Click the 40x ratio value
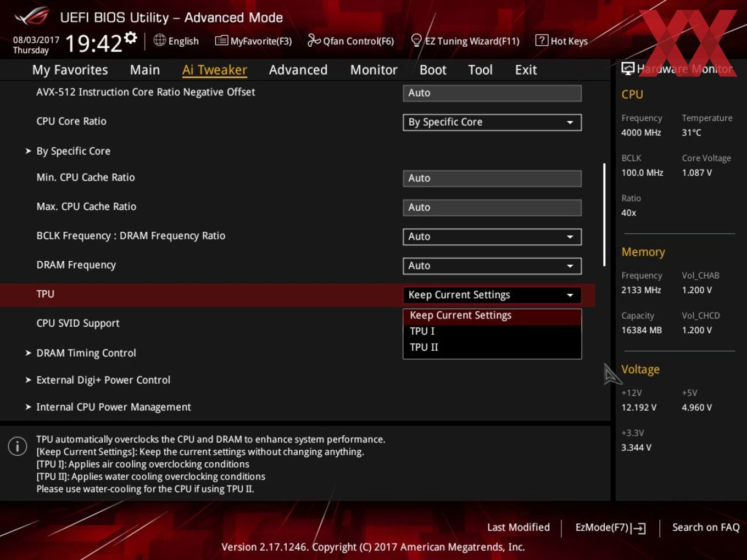The height and width of the screenshot is (560, 747). point(628,212)
